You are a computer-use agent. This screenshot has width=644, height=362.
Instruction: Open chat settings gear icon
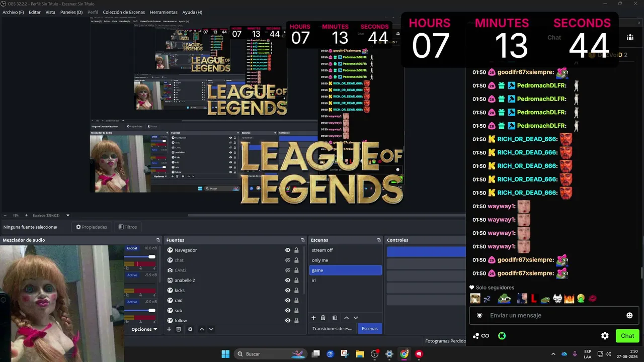click(x=605, y=336)
